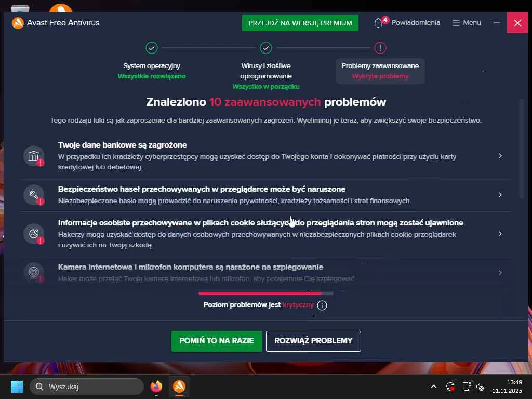Viewport: 532px width, 399px height.
Task: Click ROZWIĄŻ PROBLEMY button
Action: (313, 341)
